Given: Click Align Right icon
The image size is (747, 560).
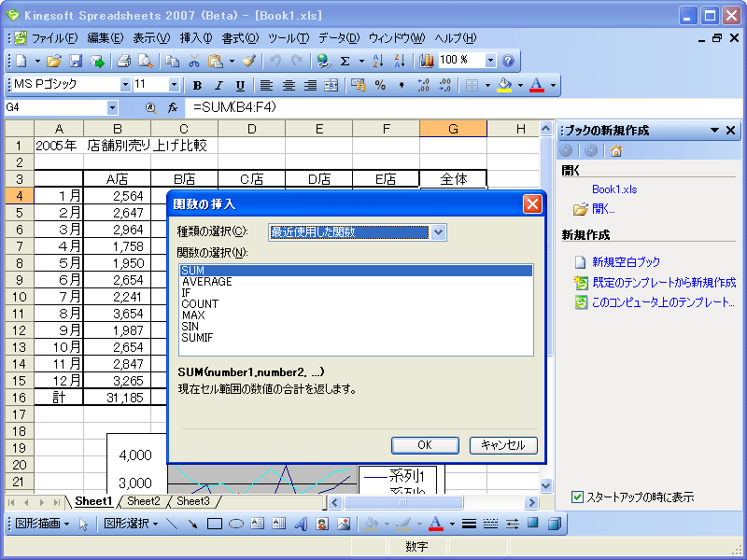Looking at the screenshot, I should point(310,86).
